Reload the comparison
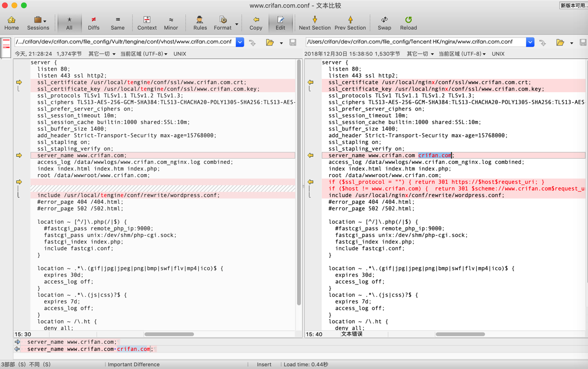The height and width of the screenshot is (369, 588). 408,23
